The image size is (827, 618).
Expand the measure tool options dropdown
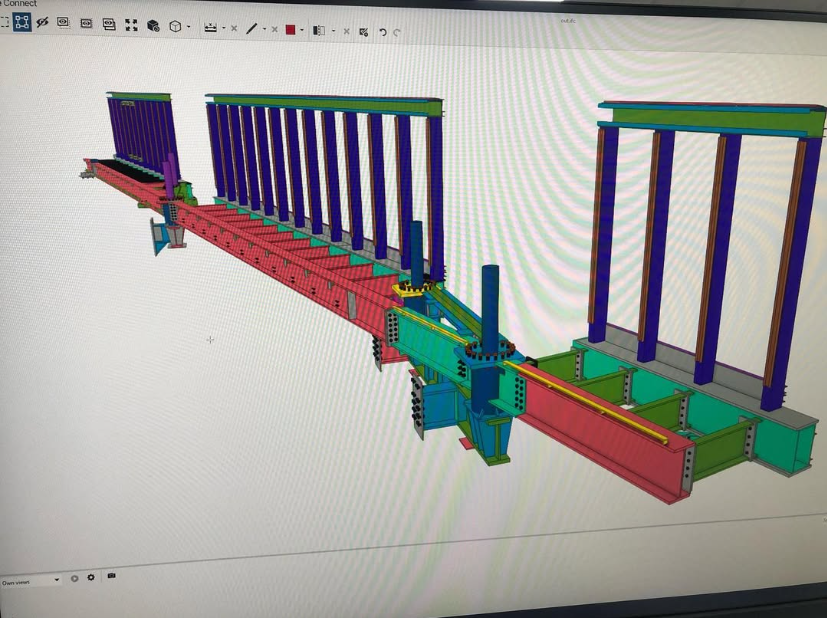224,26
